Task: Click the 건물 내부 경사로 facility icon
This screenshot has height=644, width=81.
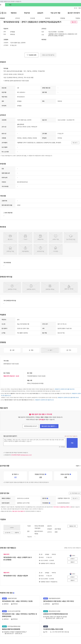Action: (69, 287)
